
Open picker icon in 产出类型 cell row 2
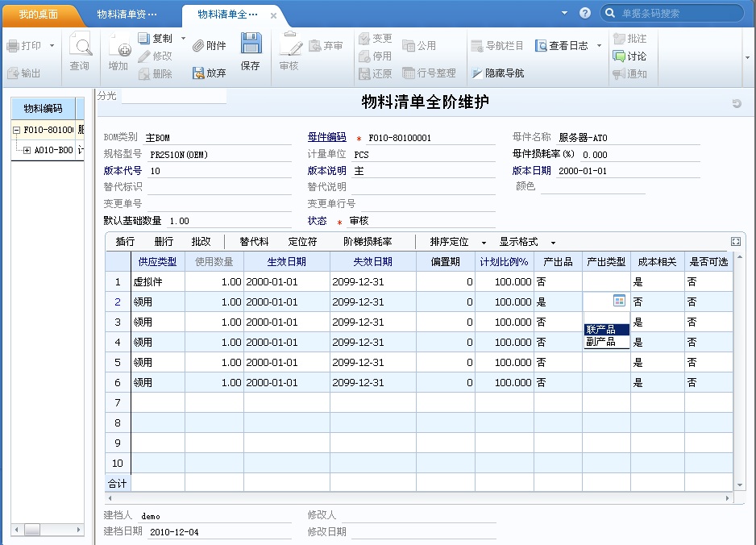[619, 301]
